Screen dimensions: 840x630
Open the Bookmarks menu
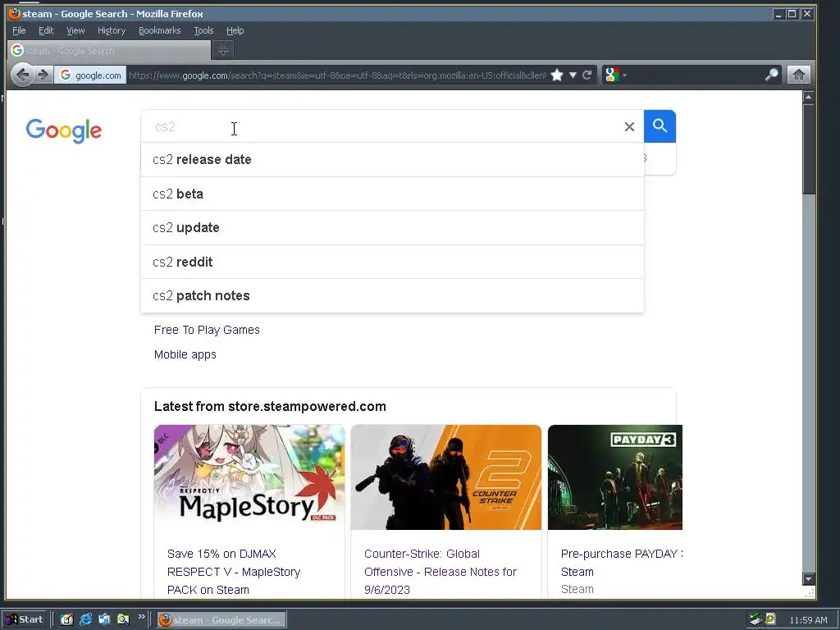click(160, 30)
